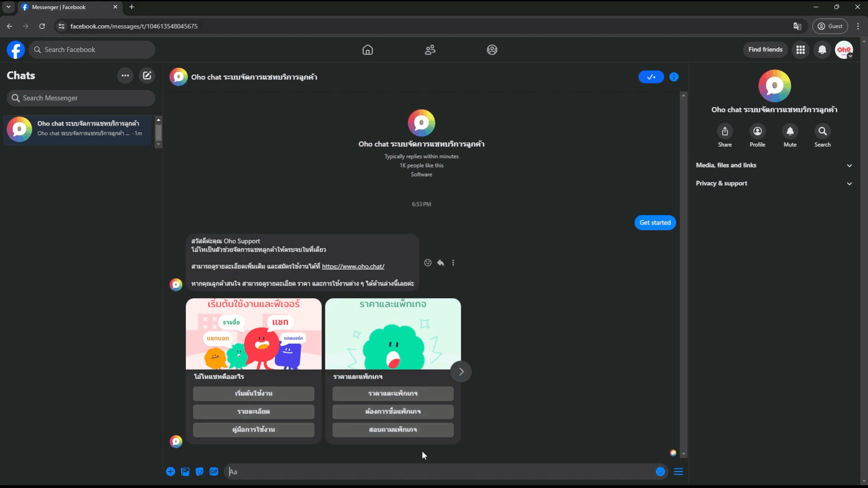The image size is (868, 488).
Task: Open emoji picker in message box
Action: [660, 472]
